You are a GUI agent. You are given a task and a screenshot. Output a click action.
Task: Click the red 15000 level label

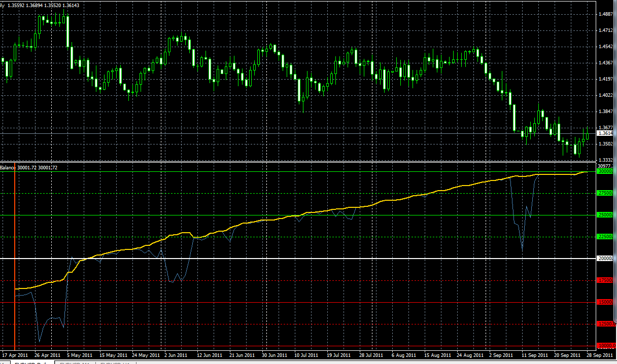tap(605, 302)
